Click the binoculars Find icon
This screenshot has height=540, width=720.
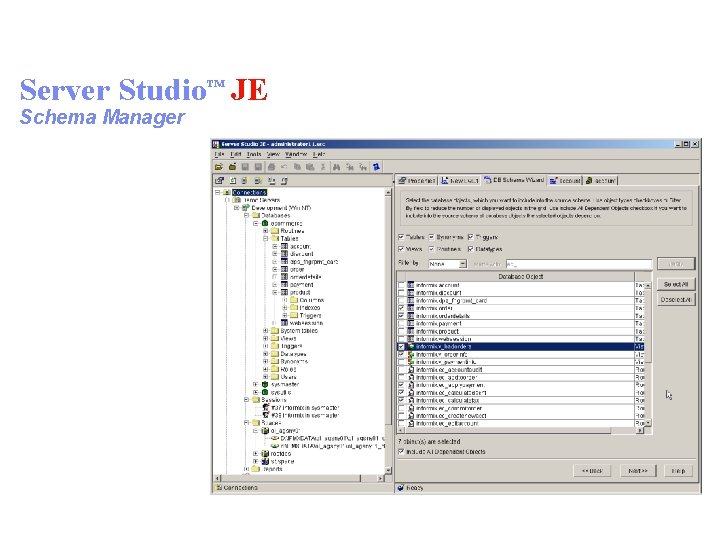pyautogui.click(x=337, y=167)
